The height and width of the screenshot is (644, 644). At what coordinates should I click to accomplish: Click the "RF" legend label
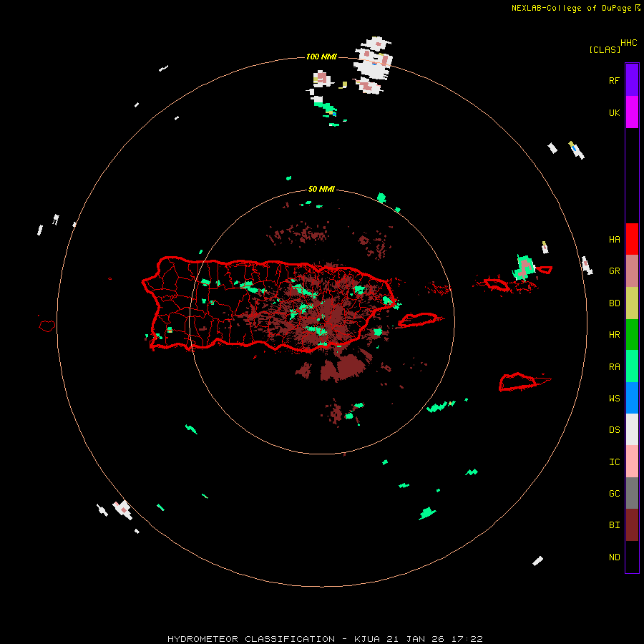point(614,80)
